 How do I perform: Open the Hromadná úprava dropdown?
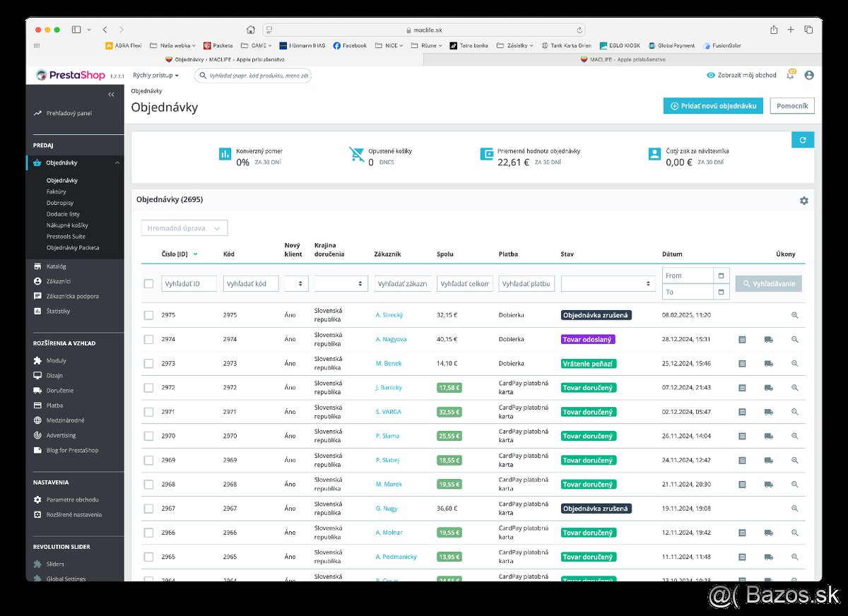tap(184, 228)
